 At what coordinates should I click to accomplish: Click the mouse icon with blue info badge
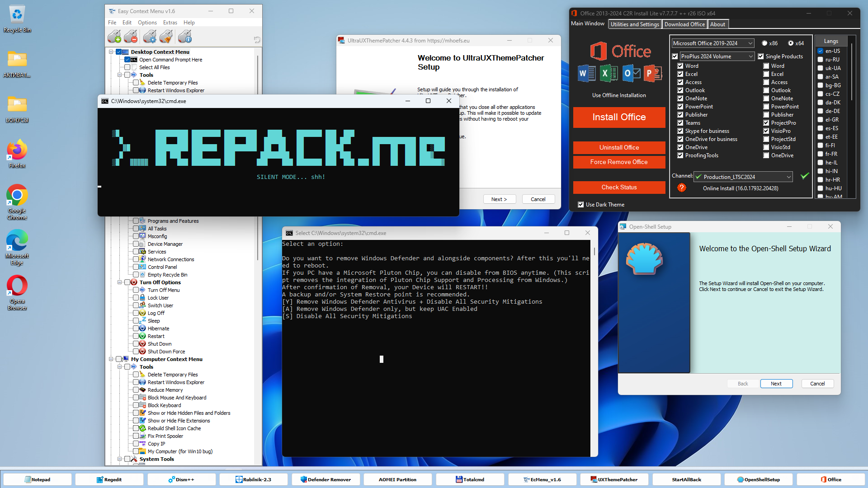[185, 37]
